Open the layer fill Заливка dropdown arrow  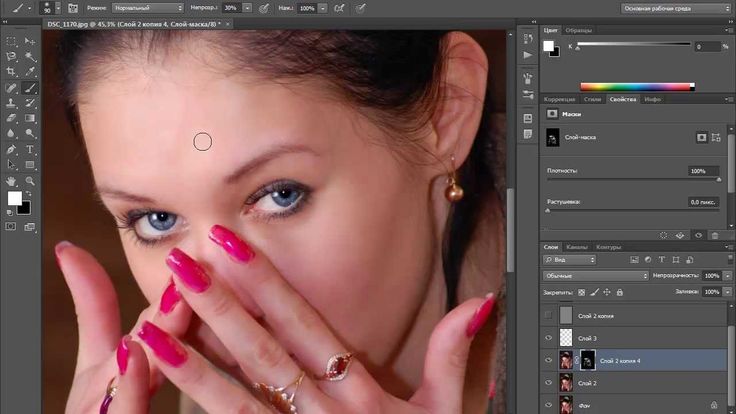click(x=728, y=292)
